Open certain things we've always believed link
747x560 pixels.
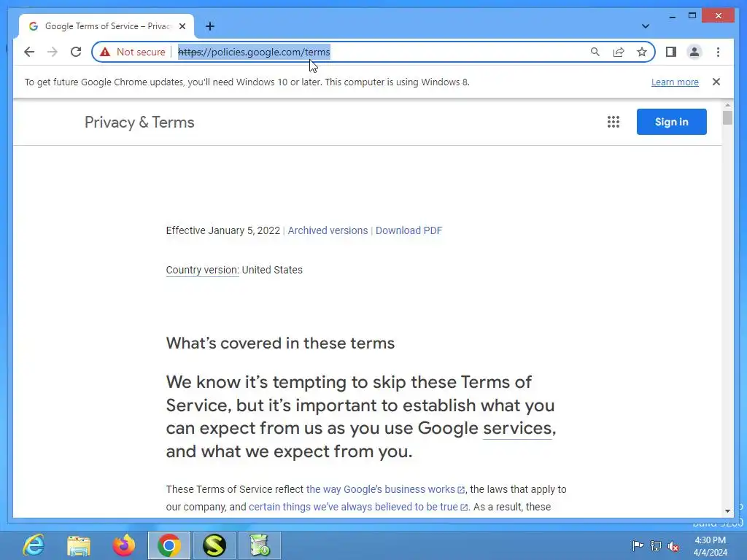358,507
